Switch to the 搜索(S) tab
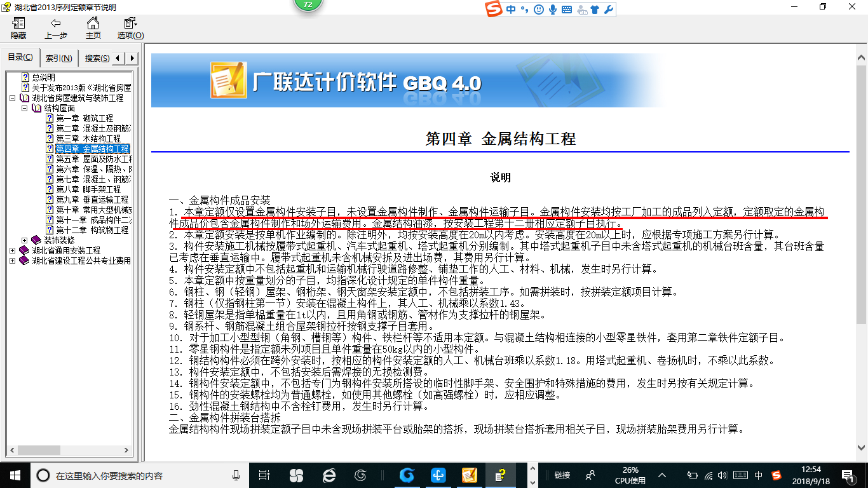The height and width of the screenshot is (488, 868). click(x=97, y=58)
